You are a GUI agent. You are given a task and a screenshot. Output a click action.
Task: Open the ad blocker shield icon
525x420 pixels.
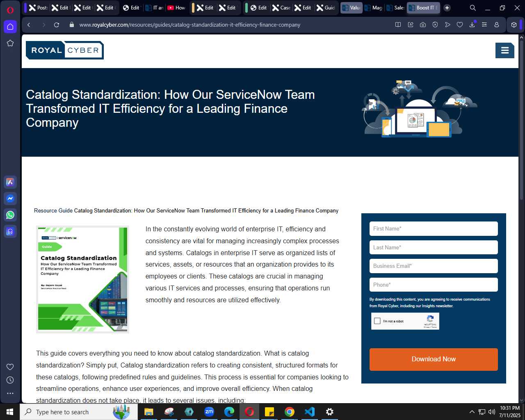click(435, 25)
